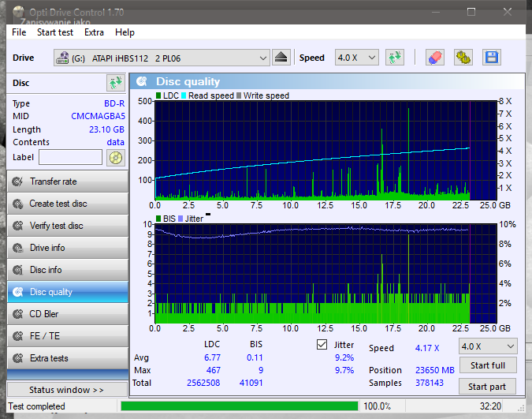Open the settings gears icon

click(463, 58)
